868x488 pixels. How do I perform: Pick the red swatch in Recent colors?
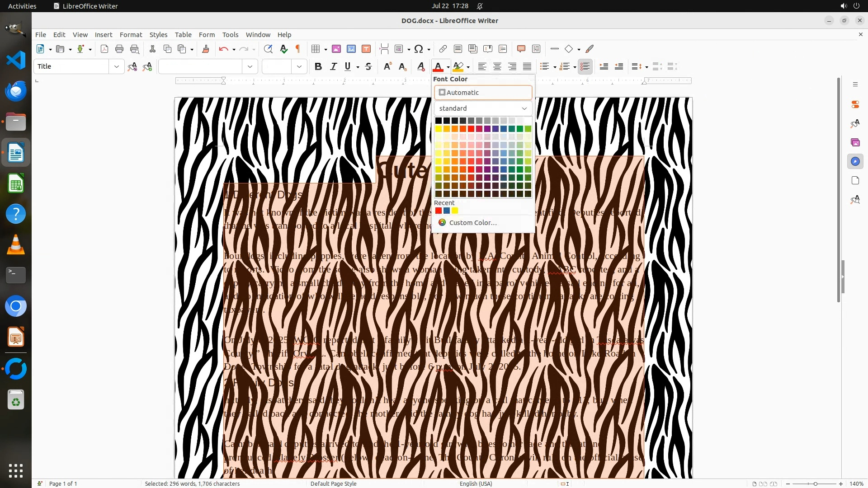(x=438, y=211)
